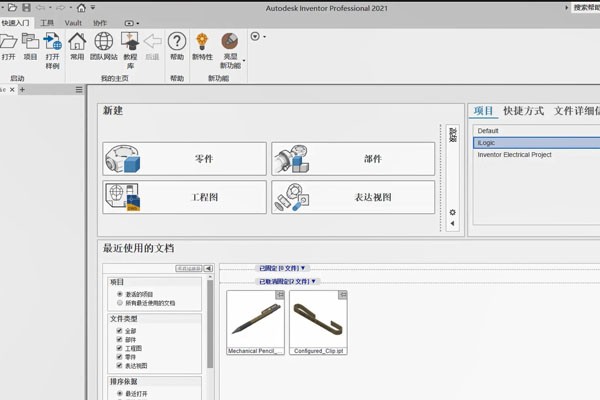The height and width of the screenshot is (400, 600).
Task: Open the 协作 (Collaborate) ribbon tab
Action: tap(100, 23)
